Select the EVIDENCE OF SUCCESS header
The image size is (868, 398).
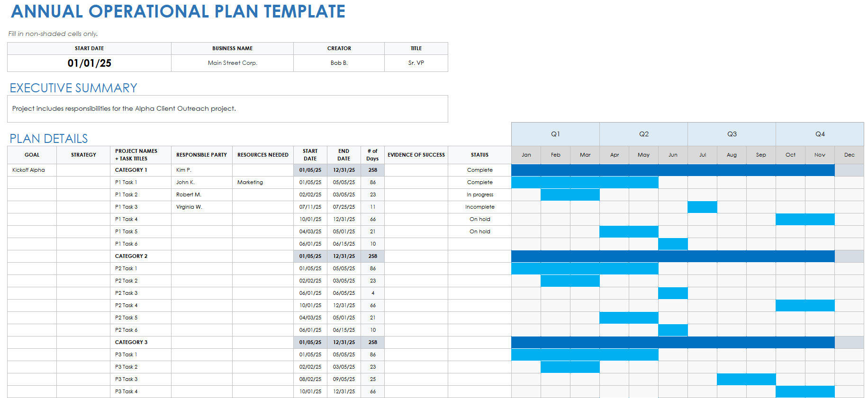click(416, 155)
